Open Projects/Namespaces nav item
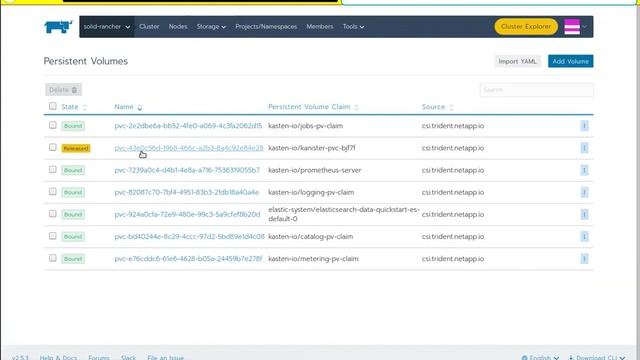Viewport: 640px width, 360px height. point(266,27)
